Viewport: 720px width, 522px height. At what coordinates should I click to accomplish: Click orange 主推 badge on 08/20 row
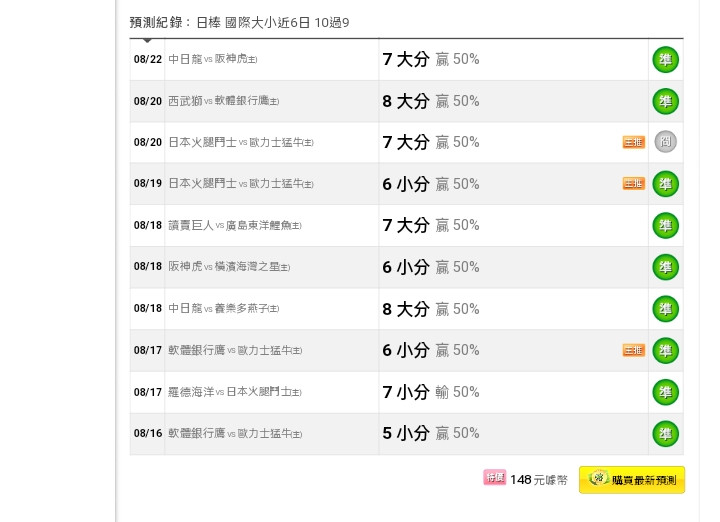[x=634, y=142]
